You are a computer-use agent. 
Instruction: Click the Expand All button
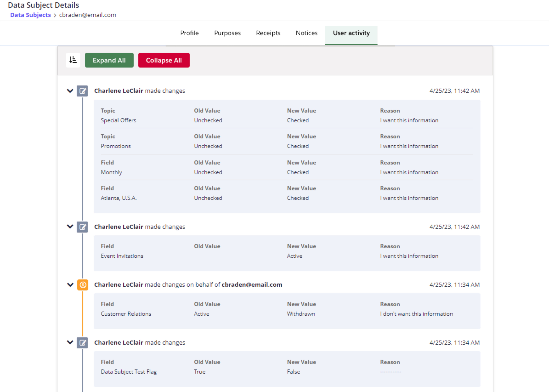[x=109, y=60]
